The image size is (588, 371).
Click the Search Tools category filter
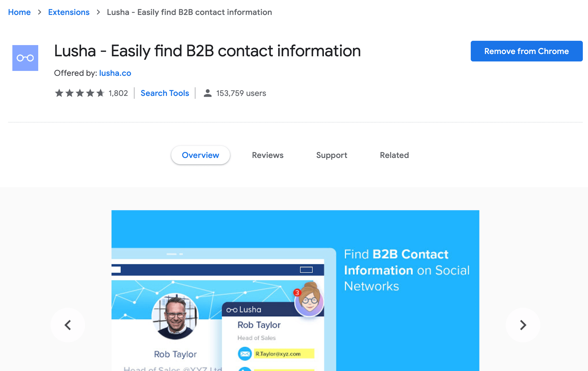[164, 94]
